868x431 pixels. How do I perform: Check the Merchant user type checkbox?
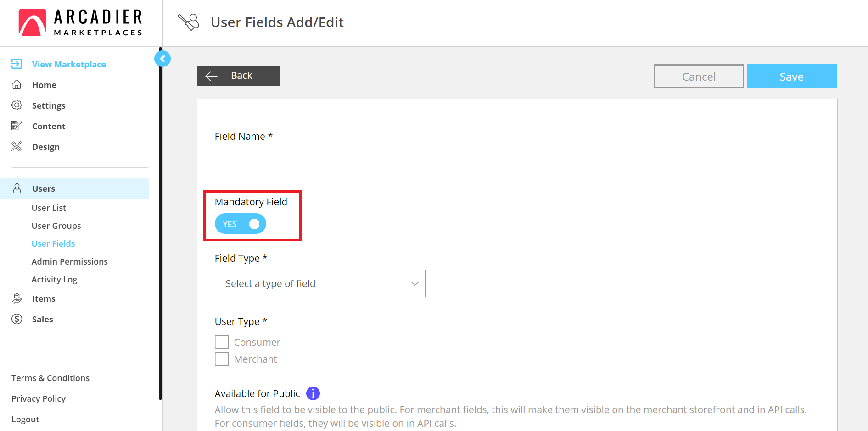click(222, 359)
